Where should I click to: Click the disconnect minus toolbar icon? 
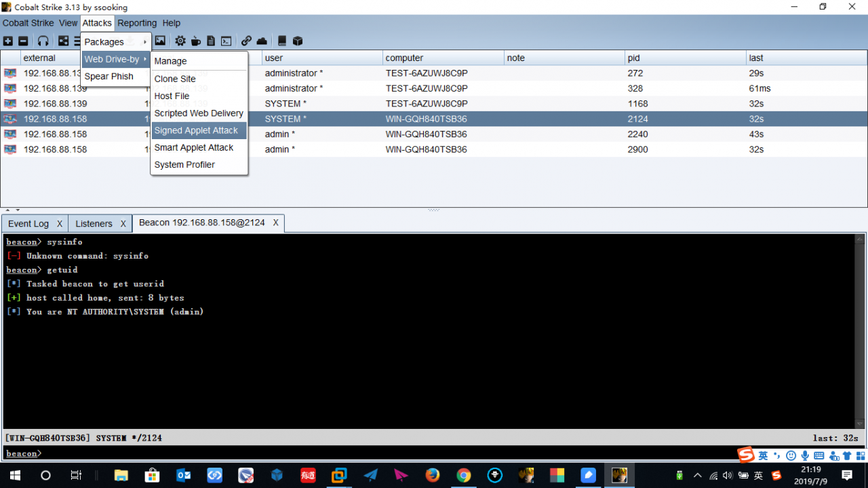point(23,41)
